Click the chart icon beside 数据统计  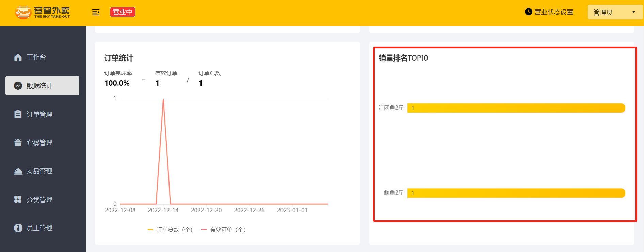(18, 86)
